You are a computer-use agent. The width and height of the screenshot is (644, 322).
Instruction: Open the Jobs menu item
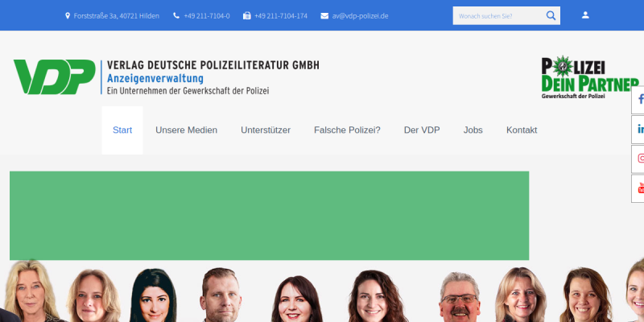(473, 130)
